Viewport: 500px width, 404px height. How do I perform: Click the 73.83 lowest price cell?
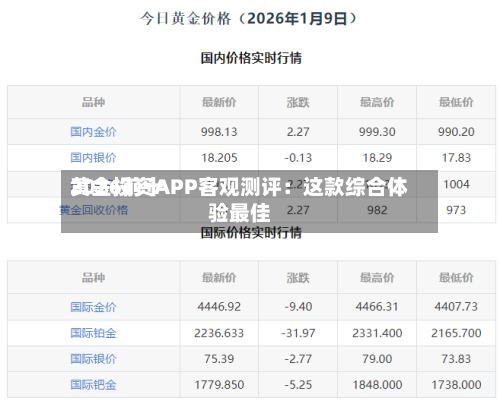coord(456,359)
